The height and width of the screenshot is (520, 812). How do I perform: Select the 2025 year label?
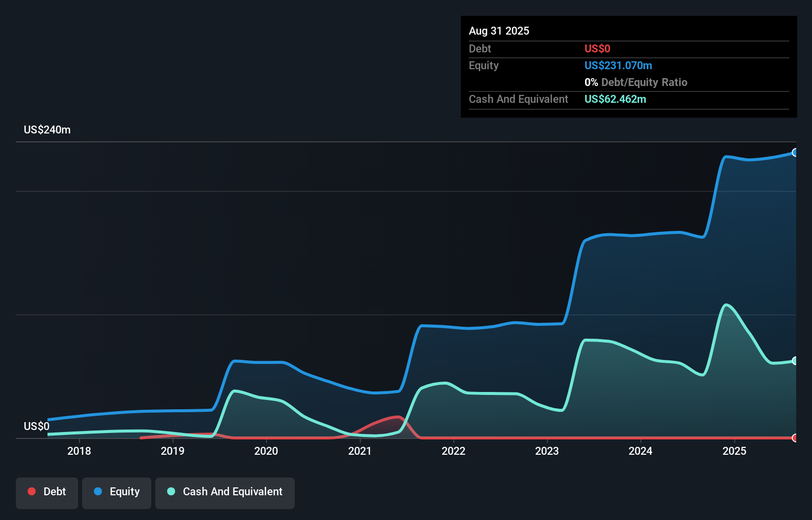coord(734,451)
